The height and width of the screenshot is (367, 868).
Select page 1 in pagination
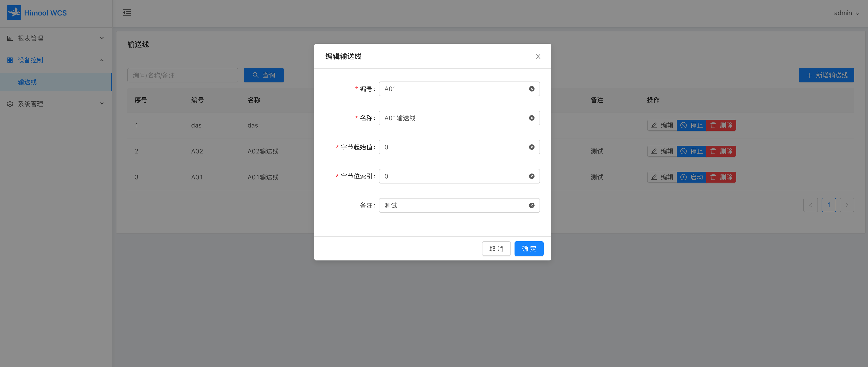click(x=829, y=205)
